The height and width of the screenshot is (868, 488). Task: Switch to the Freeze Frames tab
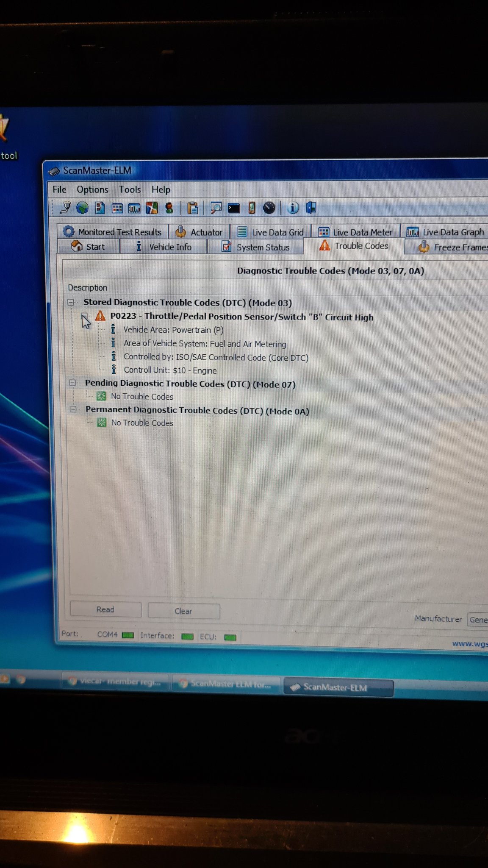pyautogui.click(x=447, y=247)
